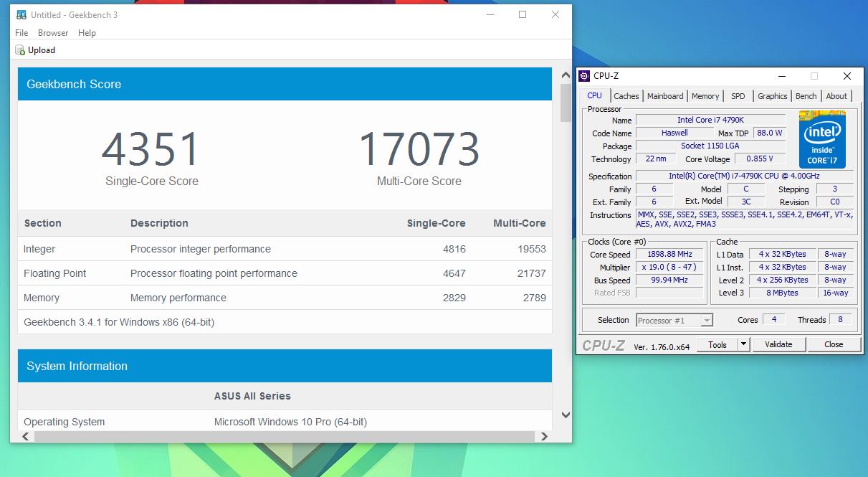Click the Close button in CPU-Z footer
This screenshot has width=868, height=477.
click(x=834, y=344)
